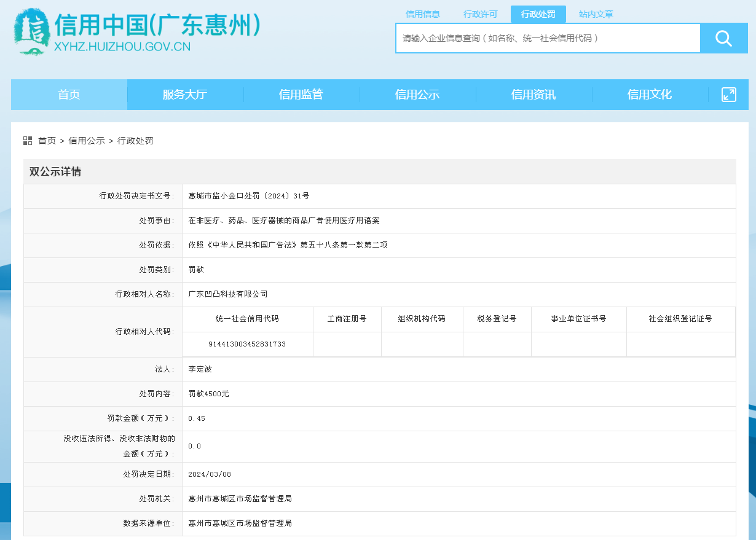Viewport: 756px width, 540px height.
Task: Click the company name 广东凹凸科技有限公司
Action: pos(228,294)
